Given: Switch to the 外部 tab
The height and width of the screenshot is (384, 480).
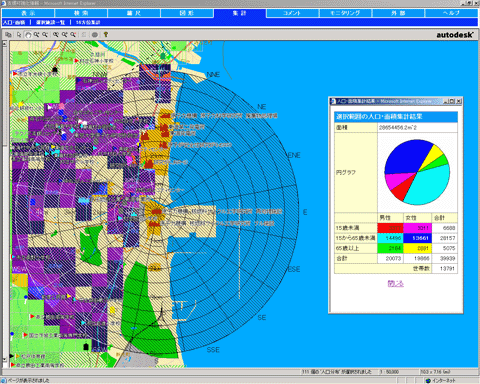Looking at the screenshot, I should click(398, 13).
